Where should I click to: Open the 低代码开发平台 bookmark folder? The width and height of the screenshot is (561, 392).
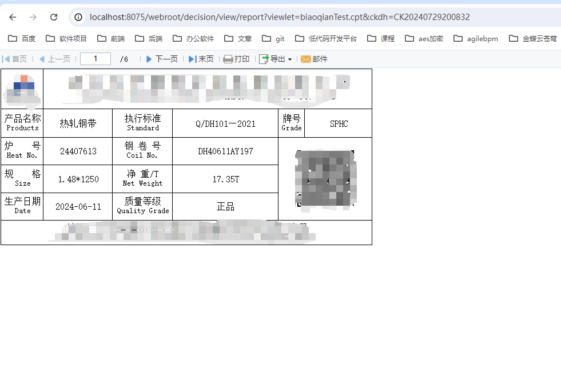click(x=326, y=39)
